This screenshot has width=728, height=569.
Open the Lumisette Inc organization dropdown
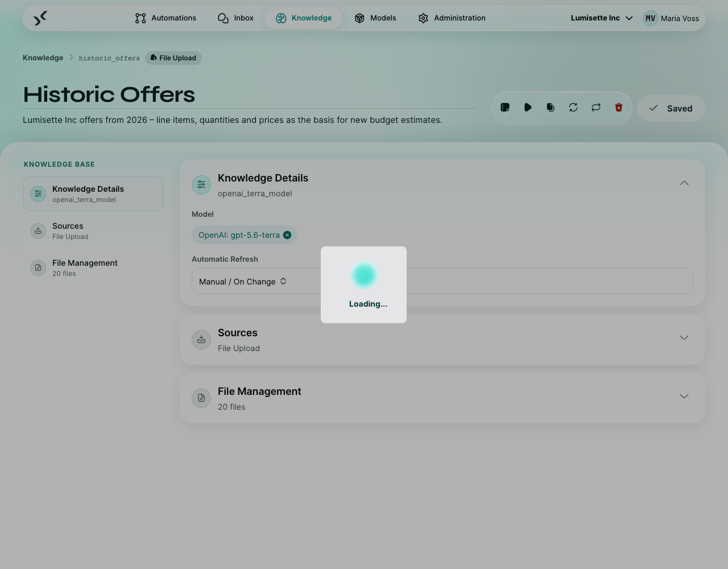(602, 18)
